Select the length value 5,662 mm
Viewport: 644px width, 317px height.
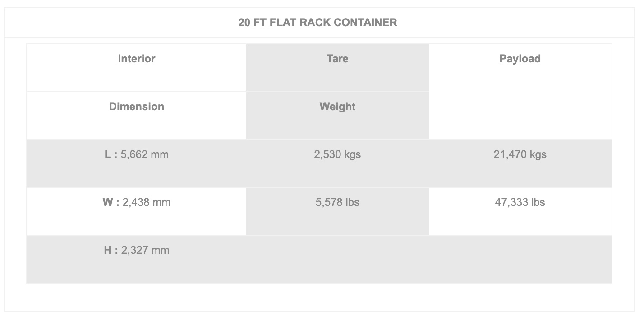tap(145, 154)
